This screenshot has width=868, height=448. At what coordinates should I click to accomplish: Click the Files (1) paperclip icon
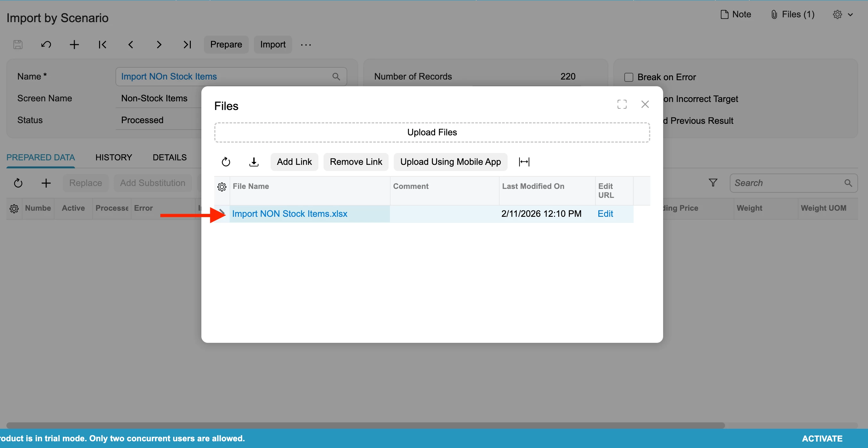pyautogui.click(x=774, y=14)
